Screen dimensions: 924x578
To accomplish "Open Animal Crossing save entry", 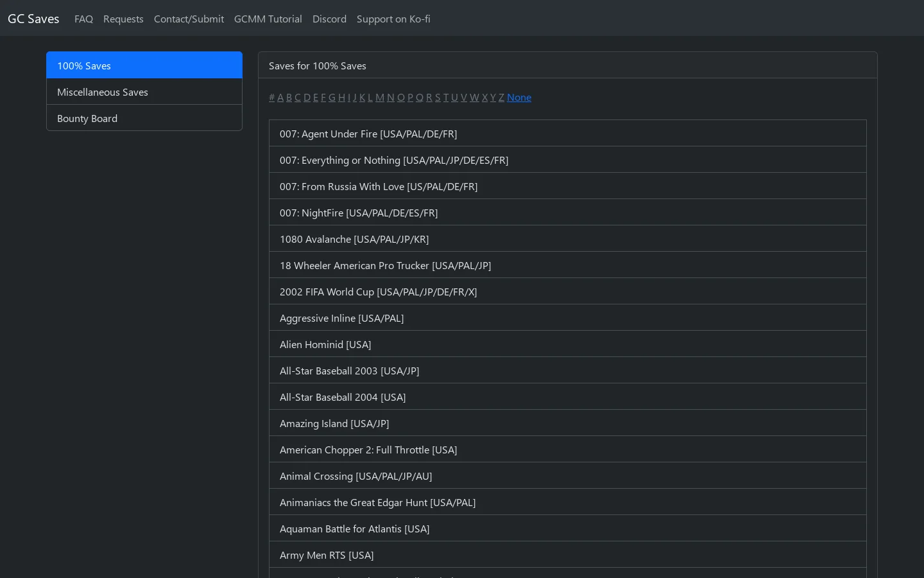I will tap(568, 476).
